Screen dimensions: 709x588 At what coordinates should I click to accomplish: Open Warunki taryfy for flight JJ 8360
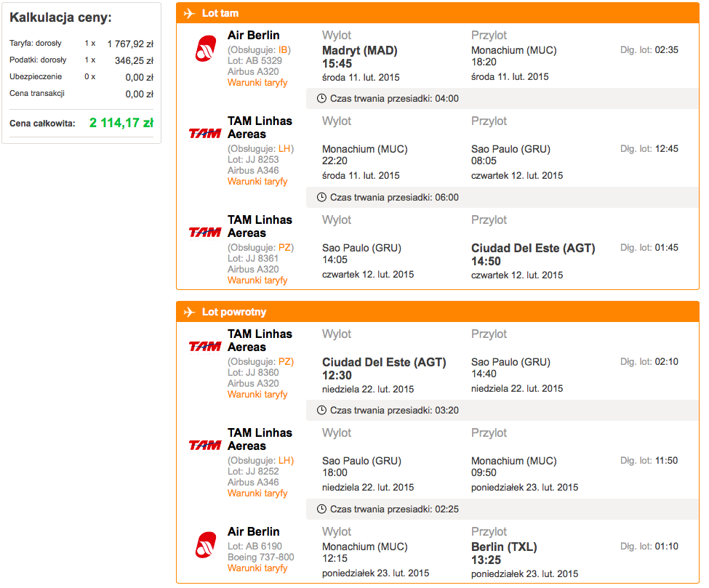pyautogui.click(x=257, y=395)
